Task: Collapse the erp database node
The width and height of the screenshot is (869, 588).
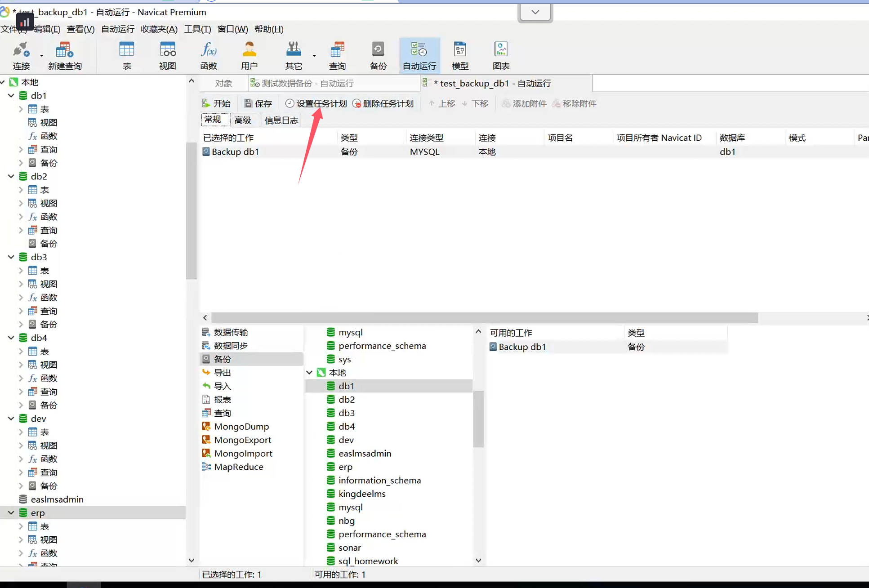Action: coord(11,513)
